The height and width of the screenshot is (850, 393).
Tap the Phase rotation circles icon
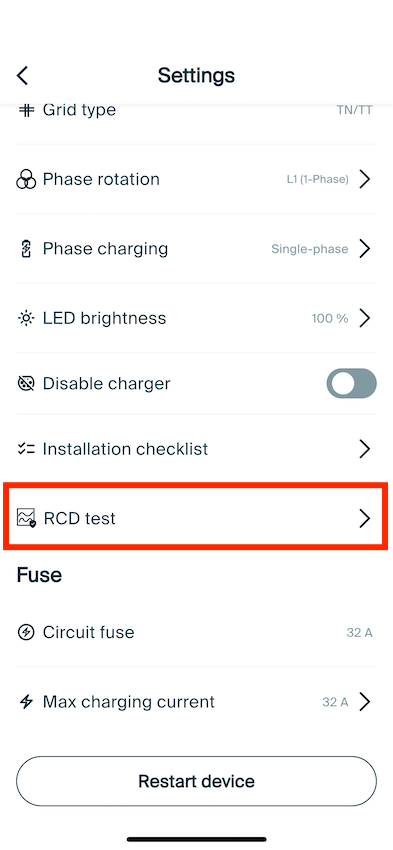[x=25, y=179]
